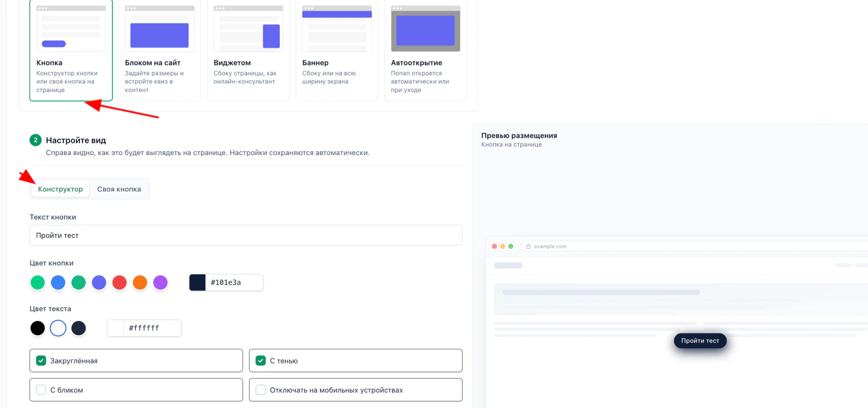This screenshot has width=868, height=408.
Task: Switch to the Конструктор tab
Action: pos(61,189)
